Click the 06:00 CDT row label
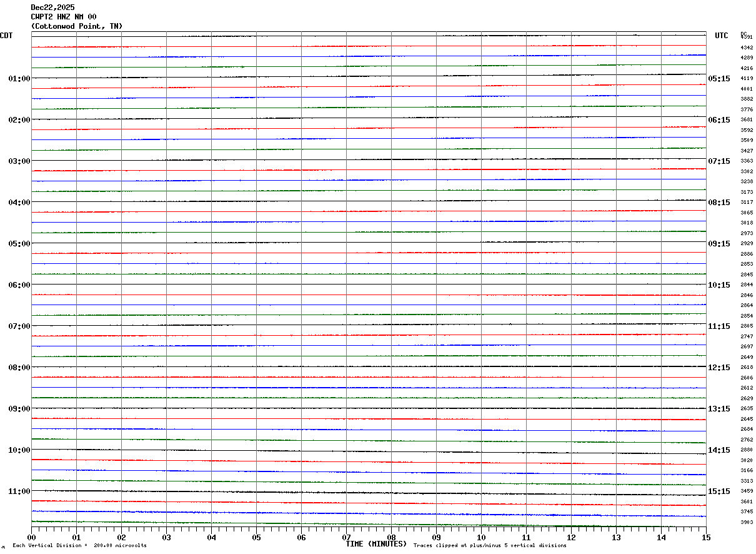The width and height of the screenshot is (756, 554). [19, 285]
